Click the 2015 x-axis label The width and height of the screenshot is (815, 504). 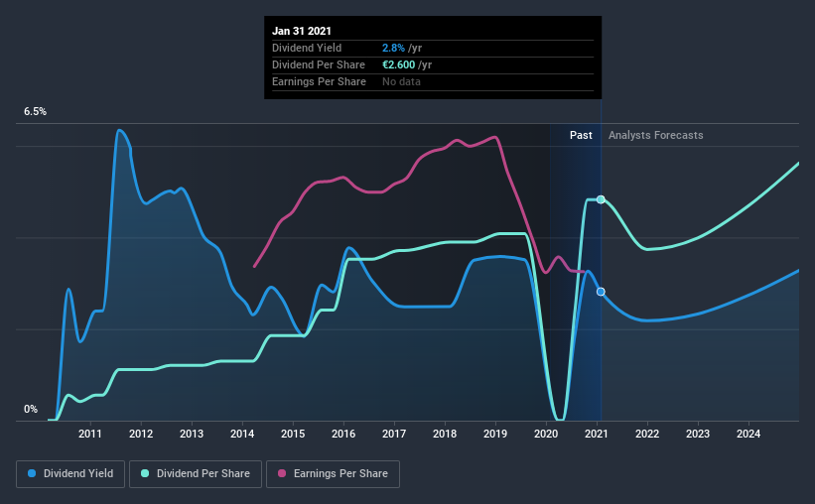click(293, 434)
